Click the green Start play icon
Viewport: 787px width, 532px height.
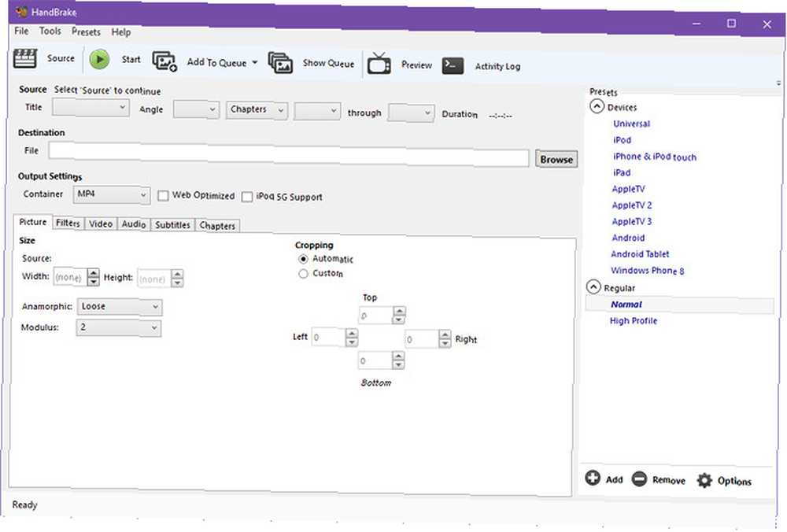(99, 59)
